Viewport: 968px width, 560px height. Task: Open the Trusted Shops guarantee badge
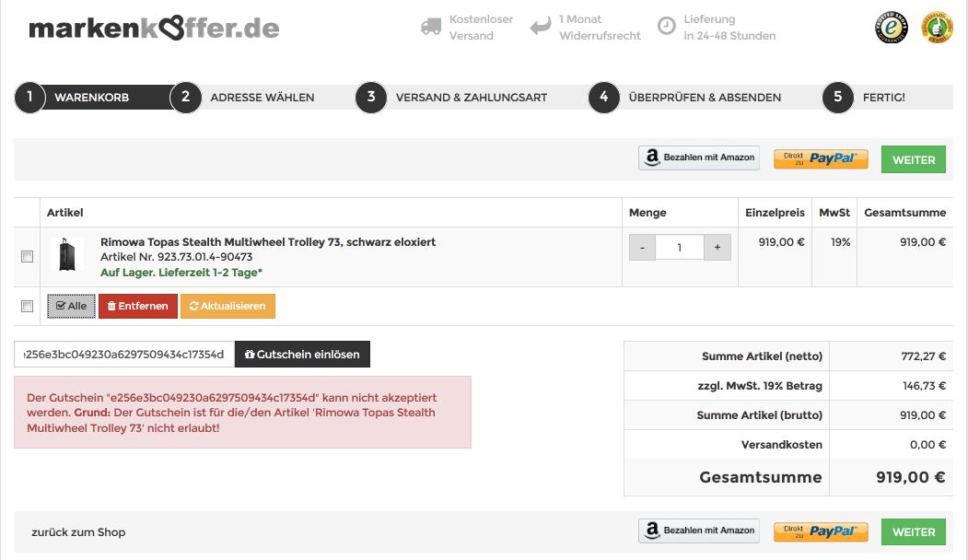coord(892,27)
